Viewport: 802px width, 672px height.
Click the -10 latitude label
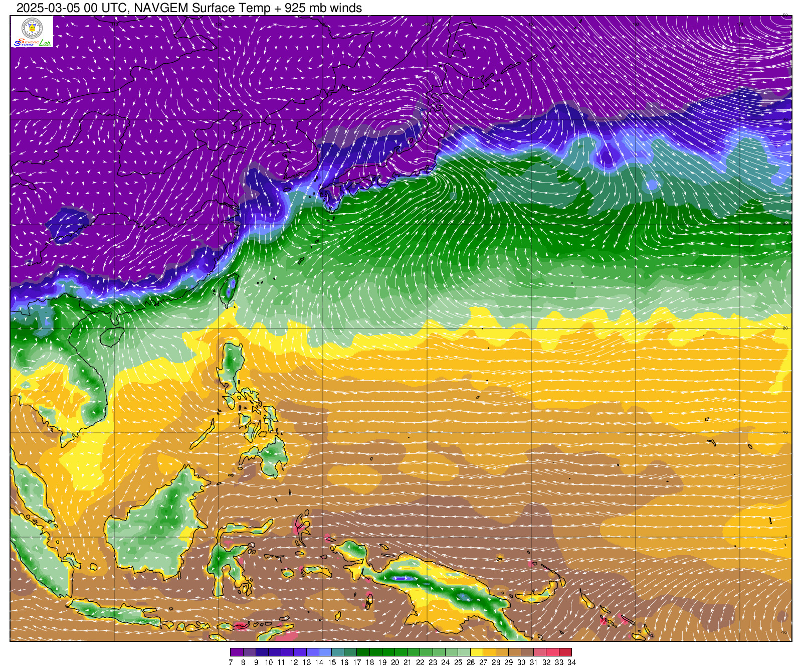coord(785,632)
